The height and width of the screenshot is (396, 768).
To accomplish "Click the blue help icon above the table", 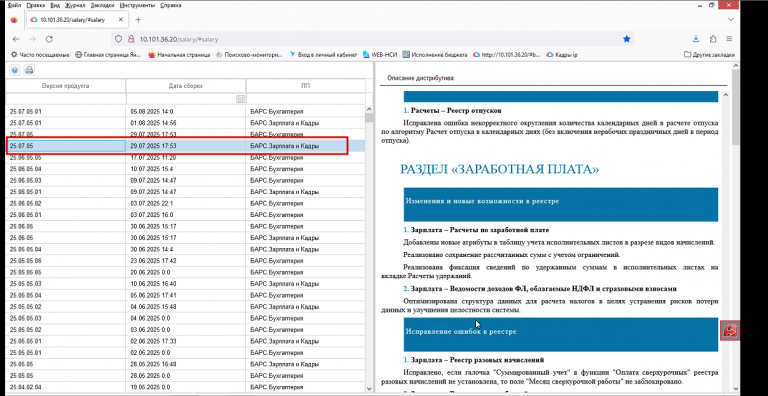I will (x=15, y=70).
